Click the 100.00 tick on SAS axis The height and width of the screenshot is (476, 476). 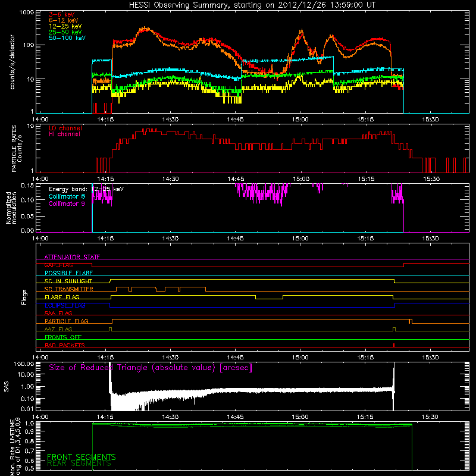(24, 364)
